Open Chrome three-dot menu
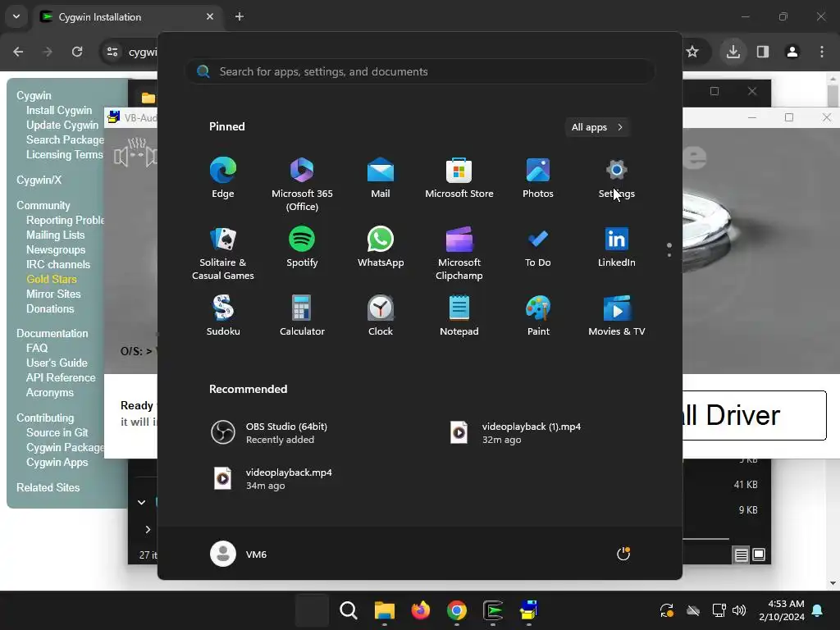 (x=821, y=52)
